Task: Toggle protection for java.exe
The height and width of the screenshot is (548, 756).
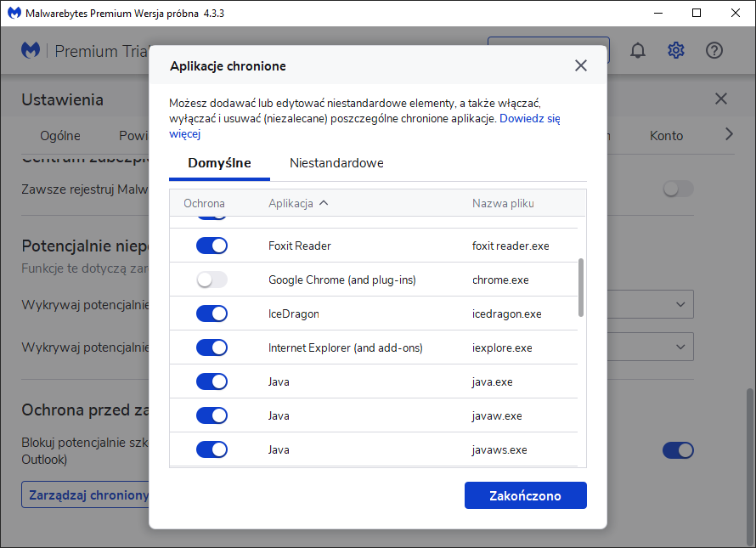Action: 212,381
